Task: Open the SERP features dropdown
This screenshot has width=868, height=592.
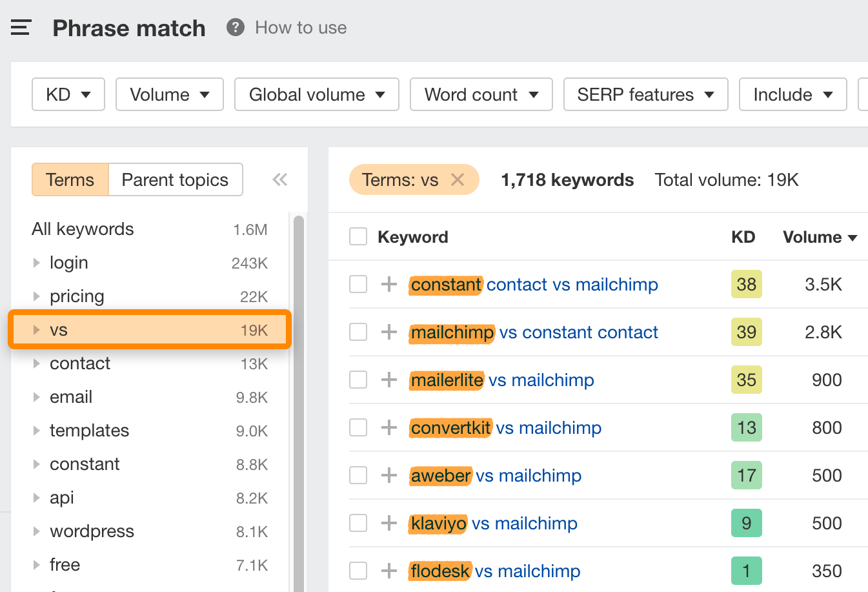Action: coord(645,95)
